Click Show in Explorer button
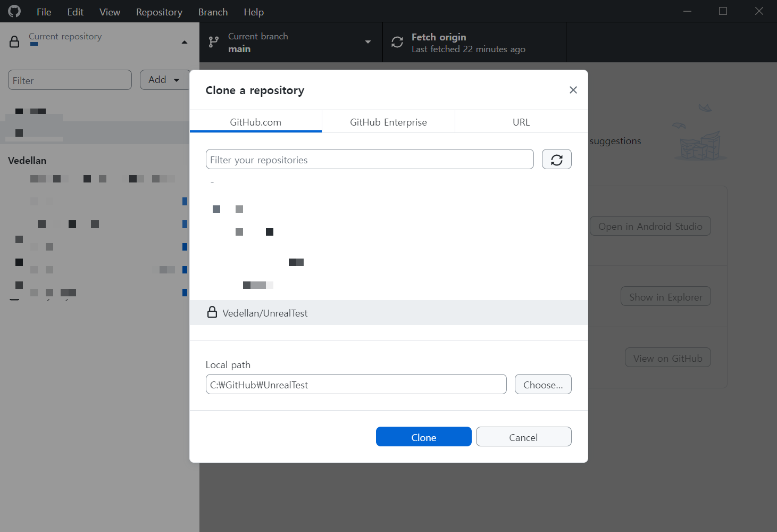777x532 pixels. click(666, 296)
